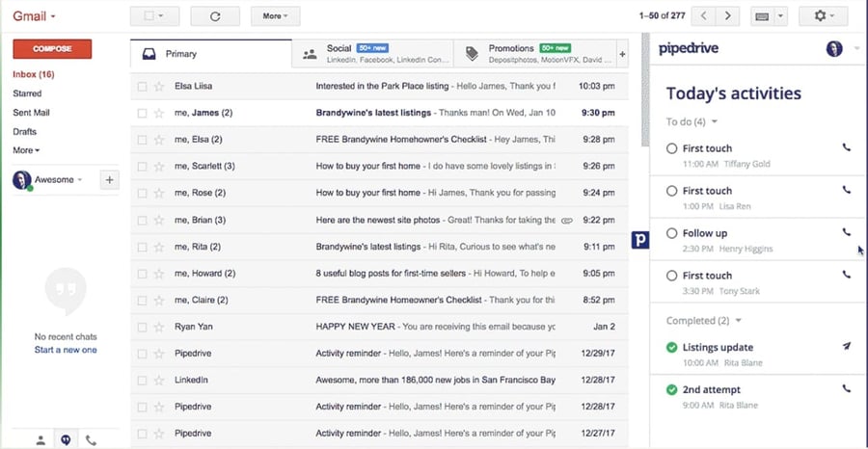The width and height of the screenshot is (868, 449).
Task: Open Hangouts phone calls icon at bottom
Action: tap(91, 440)
